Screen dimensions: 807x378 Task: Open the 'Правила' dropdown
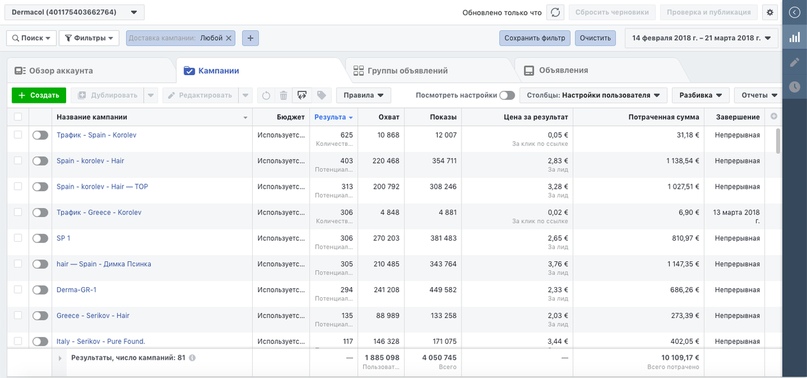[363, 95]
